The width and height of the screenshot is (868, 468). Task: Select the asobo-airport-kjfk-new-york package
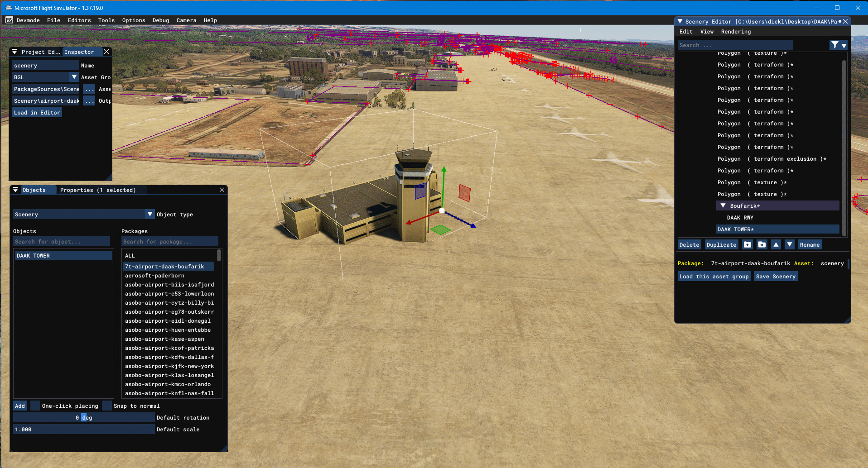click(169, 366)
